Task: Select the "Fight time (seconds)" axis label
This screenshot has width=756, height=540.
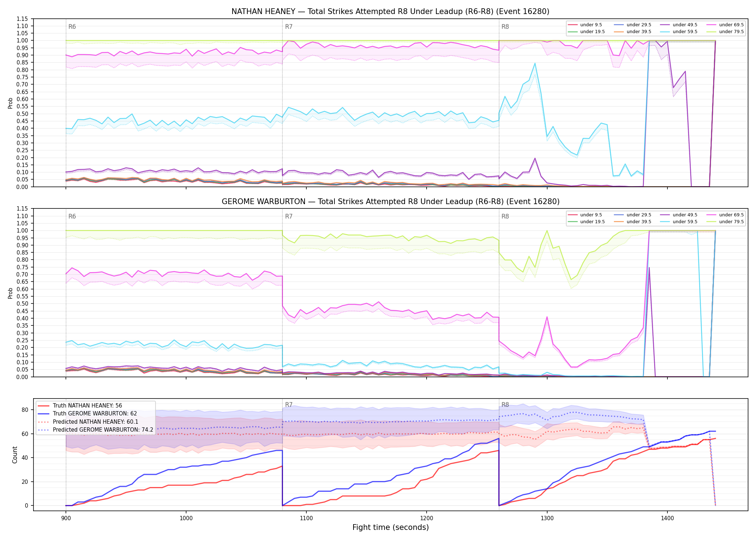Action: coord(391,527)
